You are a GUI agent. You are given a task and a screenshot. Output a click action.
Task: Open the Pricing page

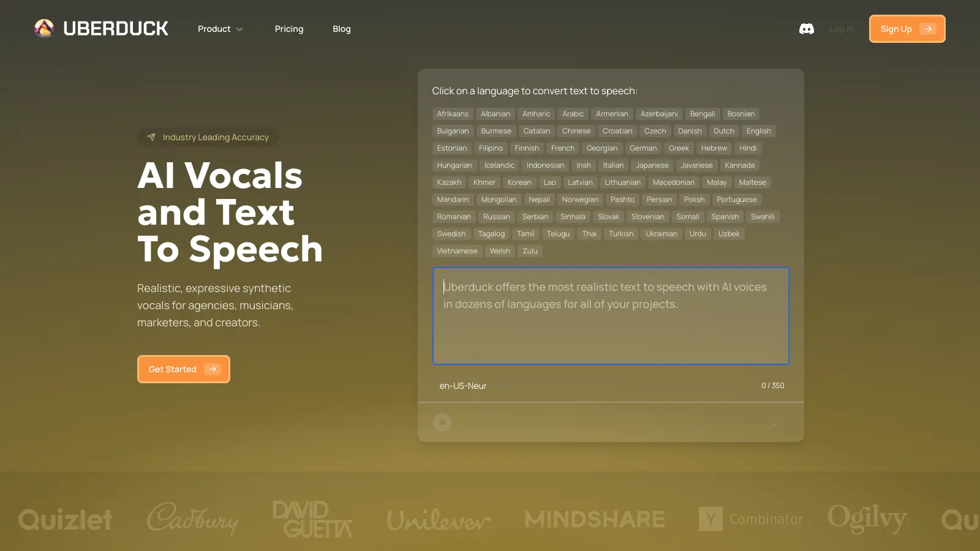(x=288, y=29)
